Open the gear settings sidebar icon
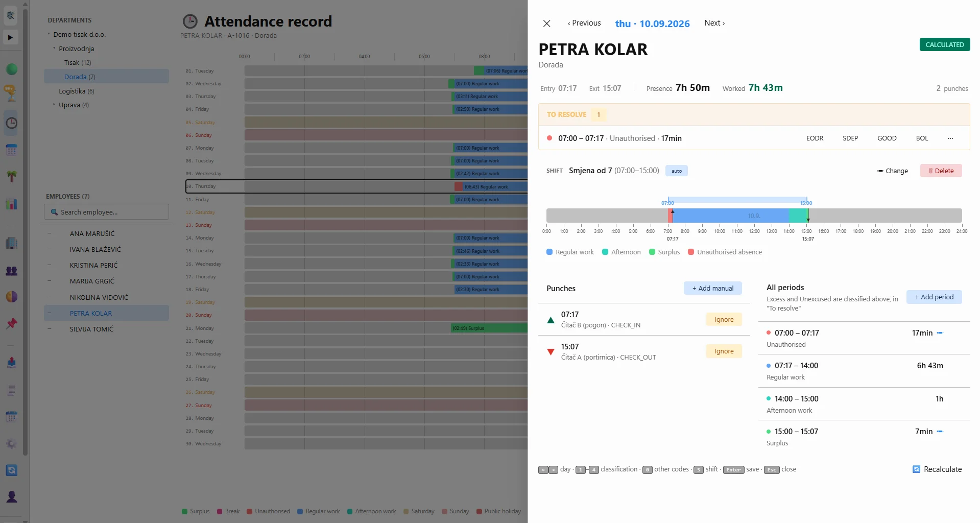Image resolution: width=980 pixels, height=523 pixels. [11, 443]
